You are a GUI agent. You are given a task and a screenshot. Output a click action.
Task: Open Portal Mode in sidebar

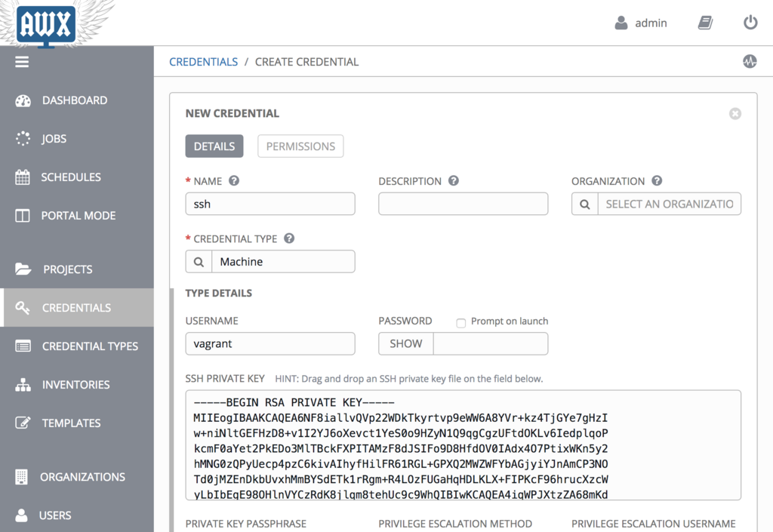point(77,216)
